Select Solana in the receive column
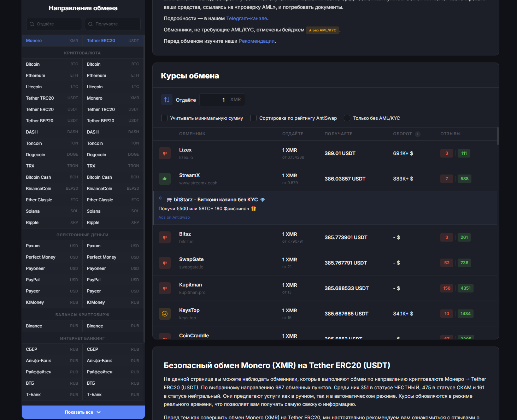Image resolution: width=517 pixels, height=420 pixels. click(x=113, y=211)
